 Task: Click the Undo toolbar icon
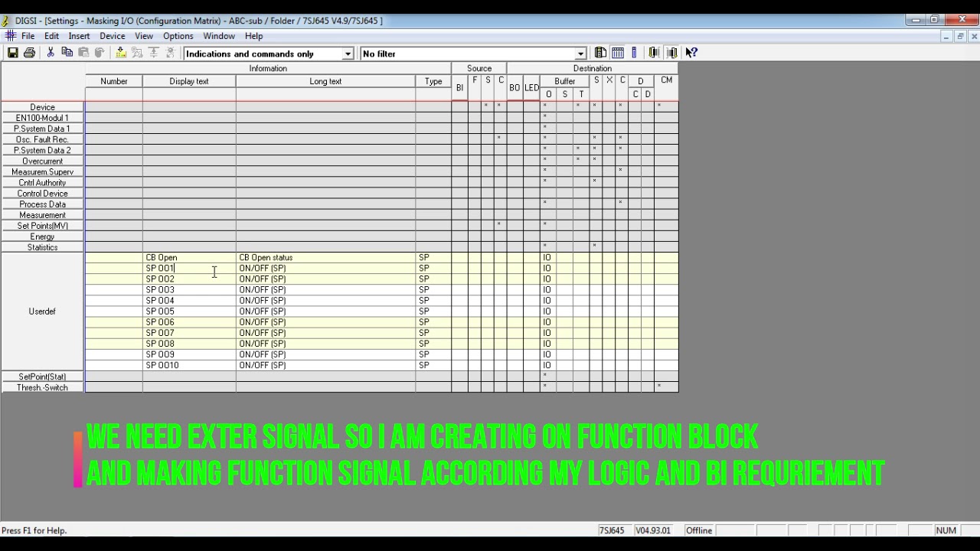(x=100, y=53)
